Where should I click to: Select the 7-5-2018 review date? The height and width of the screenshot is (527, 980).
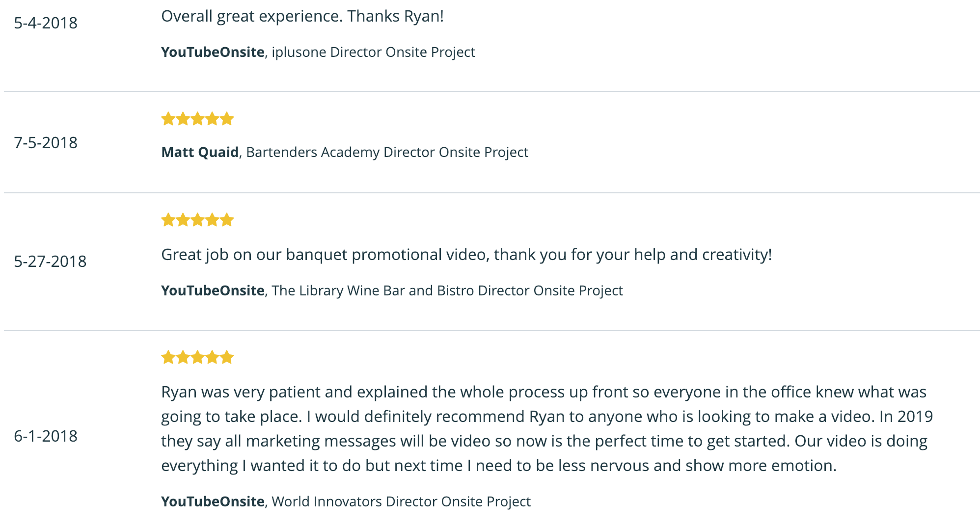pyautogui.click(x=46, y=143)
